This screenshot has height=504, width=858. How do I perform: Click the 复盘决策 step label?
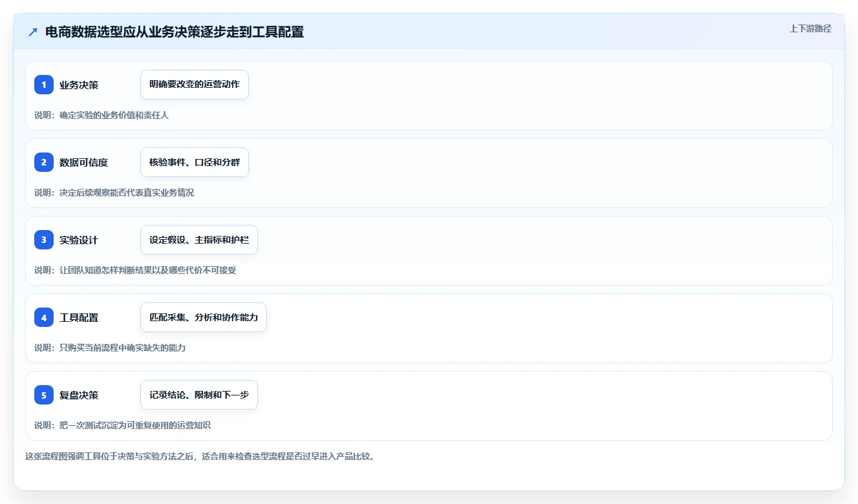coord(79,395)
